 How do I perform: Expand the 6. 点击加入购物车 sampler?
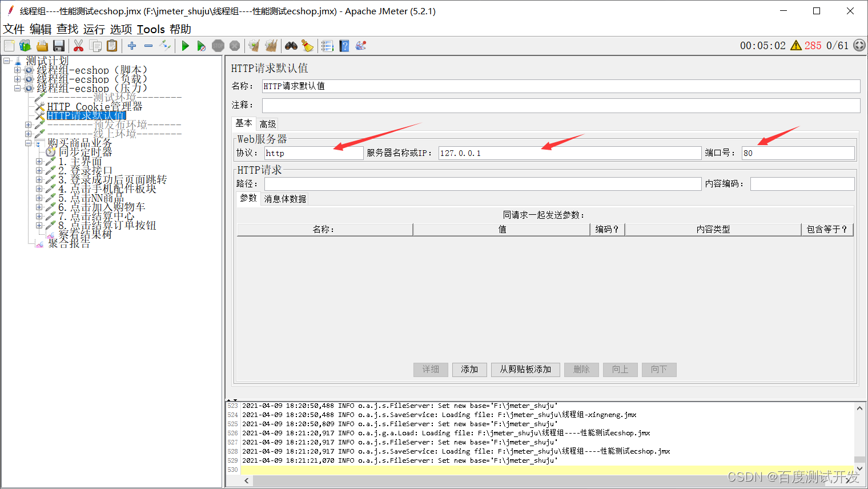[39, 207]
